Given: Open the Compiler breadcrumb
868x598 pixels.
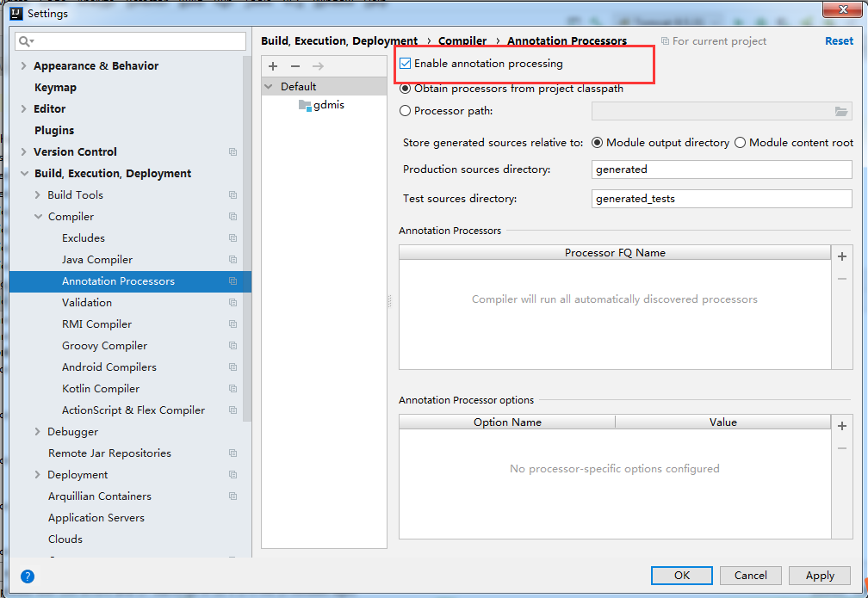Looking at the screenshot, I should pos(462,40).
